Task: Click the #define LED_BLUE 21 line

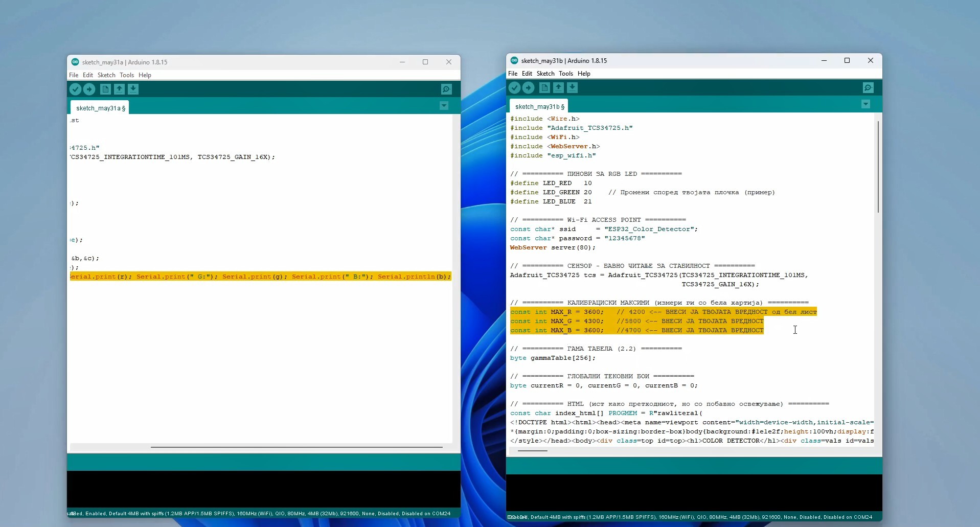Action: 551,201
